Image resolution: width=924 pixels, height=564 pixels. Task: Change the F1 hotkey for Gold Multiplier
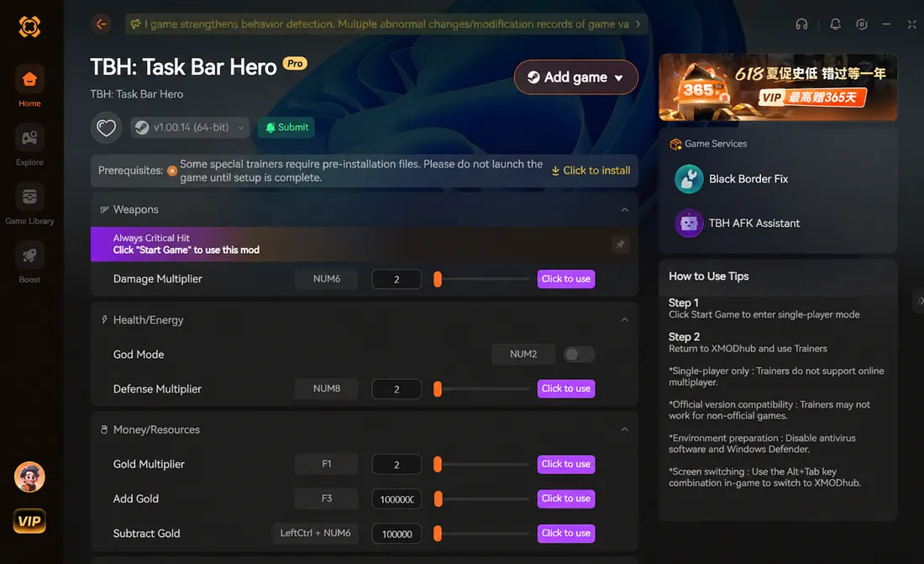coord(327,464)
